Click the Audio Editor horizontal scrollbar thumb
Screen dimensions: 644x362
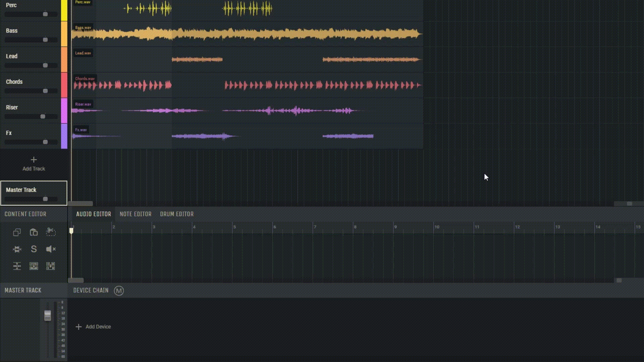click(x=76, y=280)
